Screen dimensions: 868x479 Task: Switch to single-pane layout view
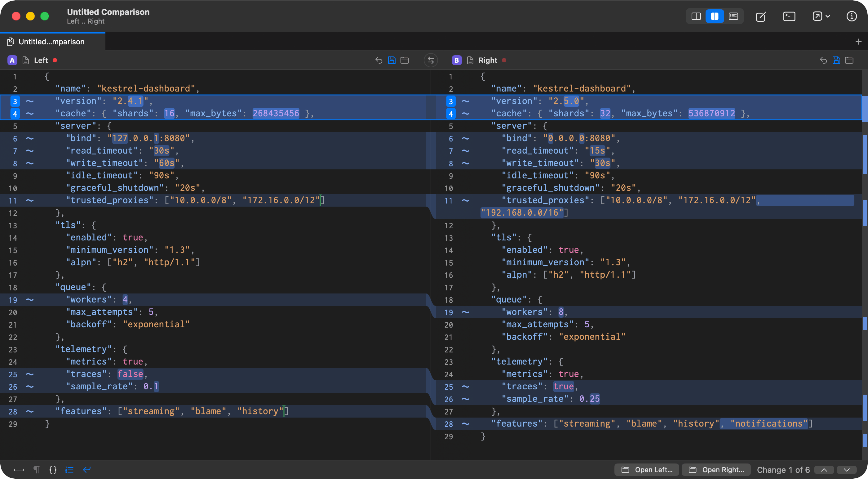coord(696,16)
